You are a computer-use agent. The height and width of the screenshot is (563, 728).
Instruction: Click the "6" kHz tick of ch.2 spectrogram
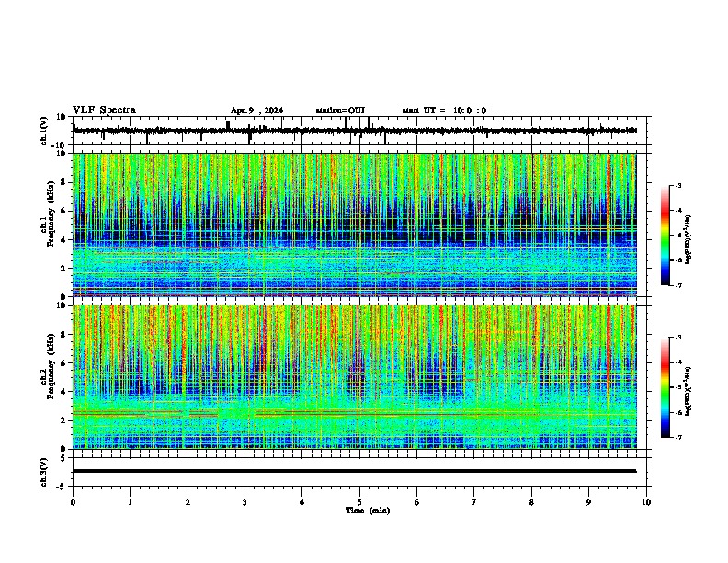[64, 363]
